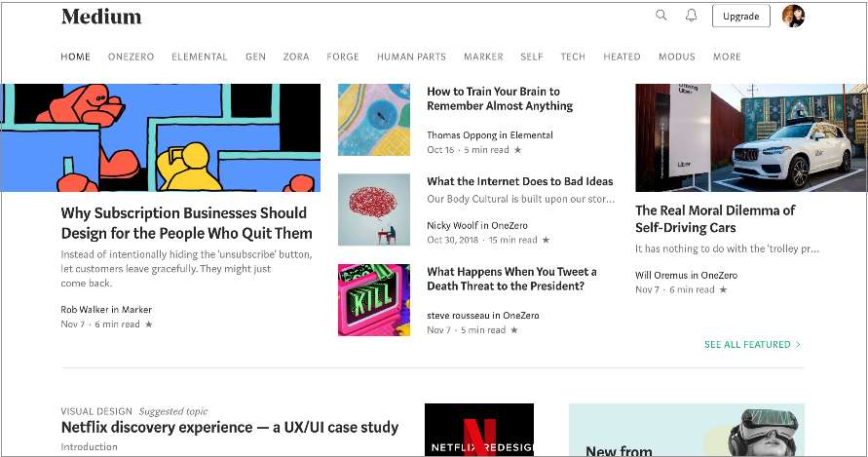Click 'It has nothing to do with' subtitle
868x457 pixels.
727,248
